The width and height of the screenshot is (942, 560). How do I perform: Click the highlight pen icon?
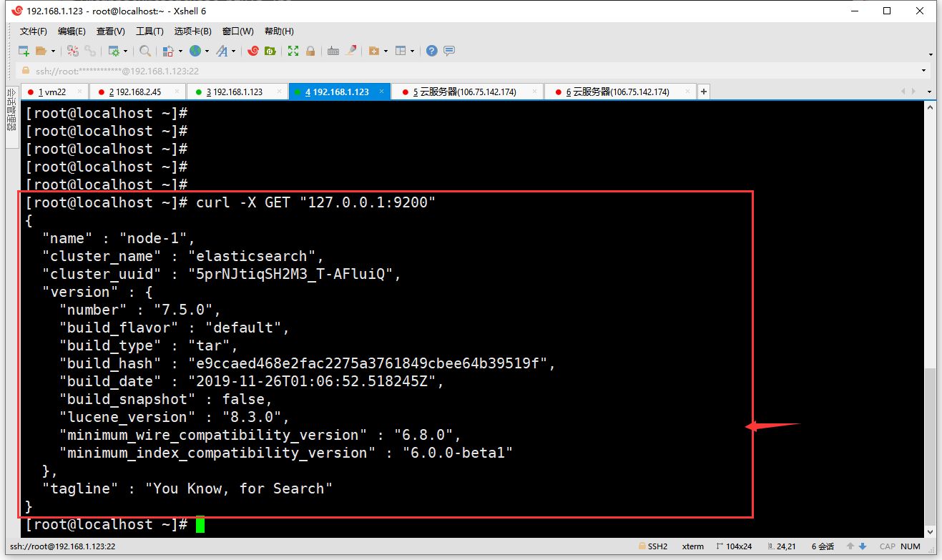[x=350, y=51]
